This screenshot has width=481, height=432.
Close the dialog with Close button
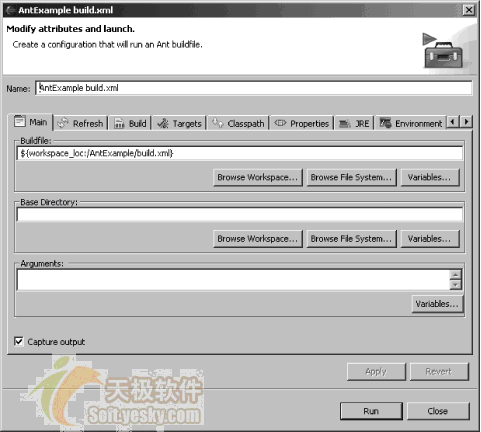coord(438,411)
